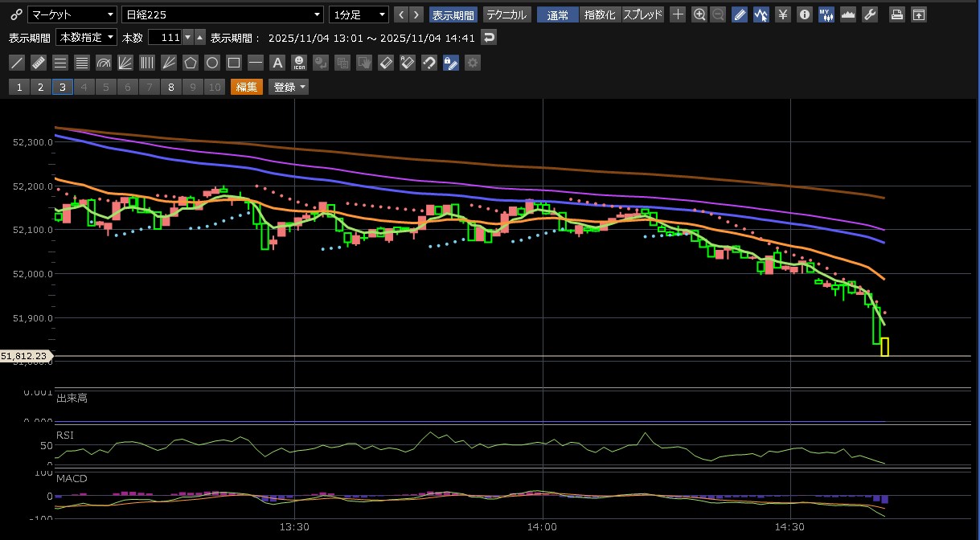980x540 pixels.
Task: Switch to chart preset 1
Action: (x=19, y=87)
